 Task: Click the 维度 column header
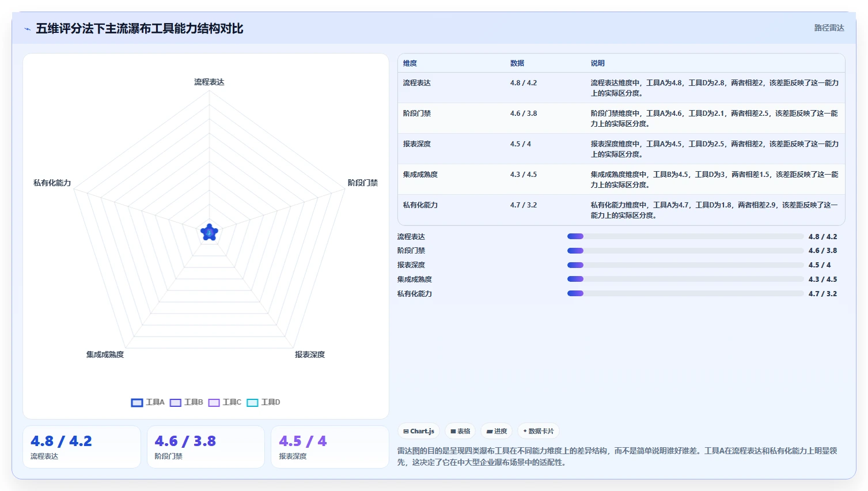coord(410,63)
